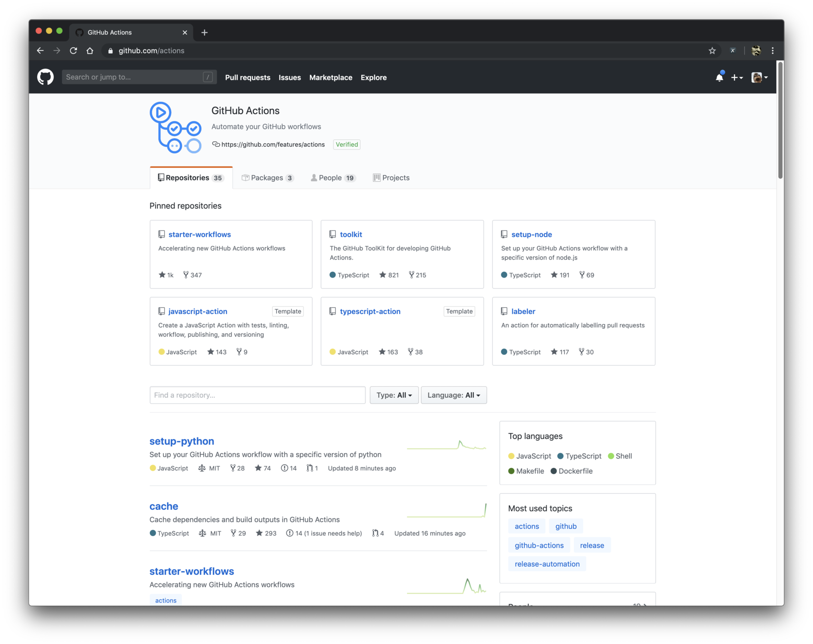Click the 215 forks on toolkit card
Image resolution: width=813 pixels, height=644 pixels.
tap(417, 275)
